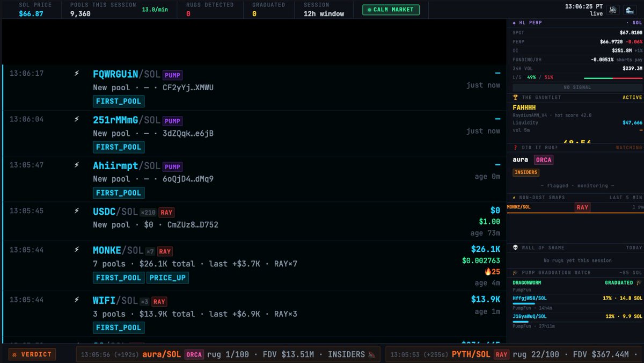Click the SOL PRICE value $66.87

[x=30, y=13]
